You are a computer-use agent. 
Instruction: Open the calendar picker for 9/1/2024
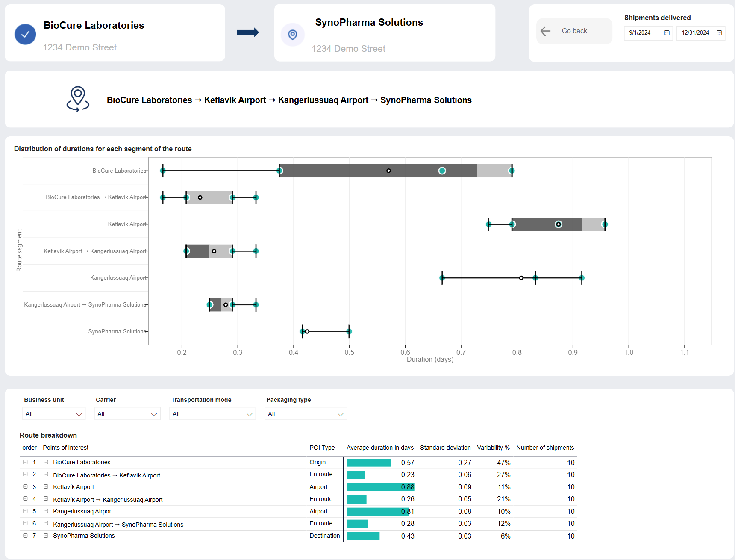coord(667,33)
